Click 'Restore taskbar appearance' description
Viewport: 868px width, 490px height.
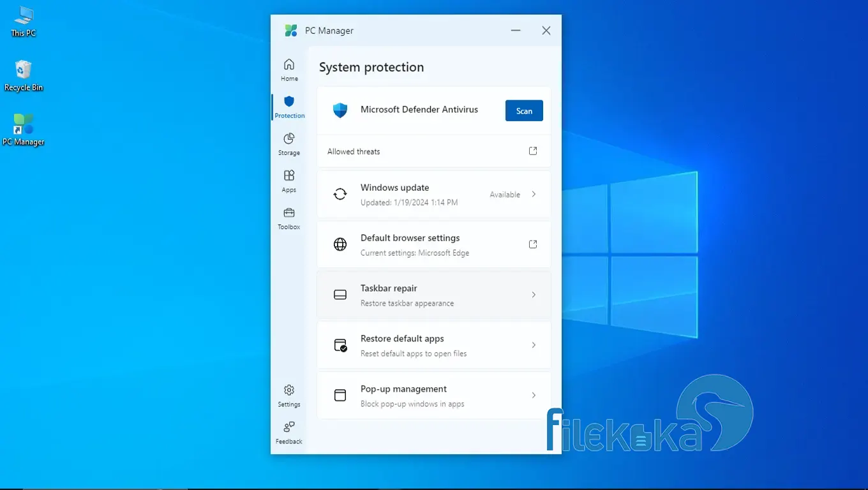pos(407,304)
